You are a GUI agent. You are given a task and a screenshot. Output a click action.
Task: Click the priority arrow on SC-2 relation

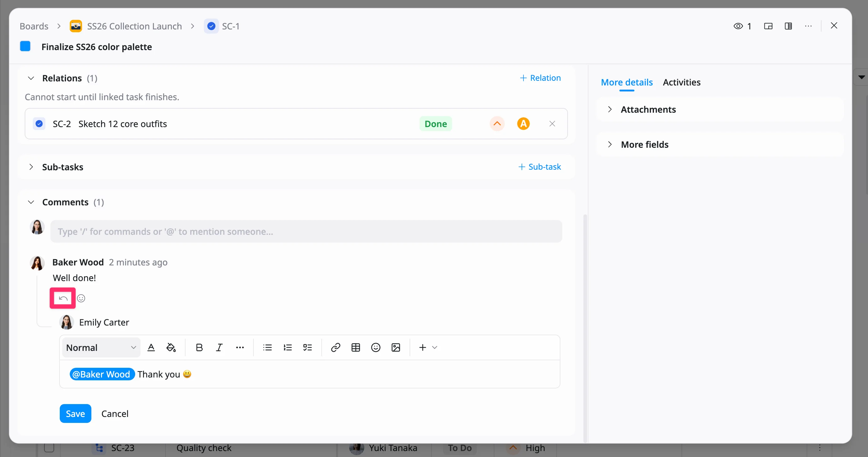497,124
